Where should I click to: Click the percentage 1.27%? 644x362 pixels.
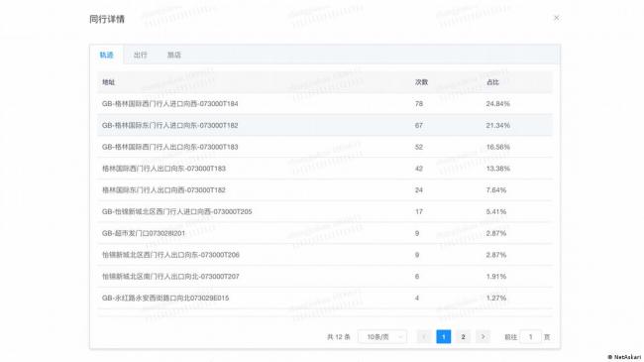496,298
